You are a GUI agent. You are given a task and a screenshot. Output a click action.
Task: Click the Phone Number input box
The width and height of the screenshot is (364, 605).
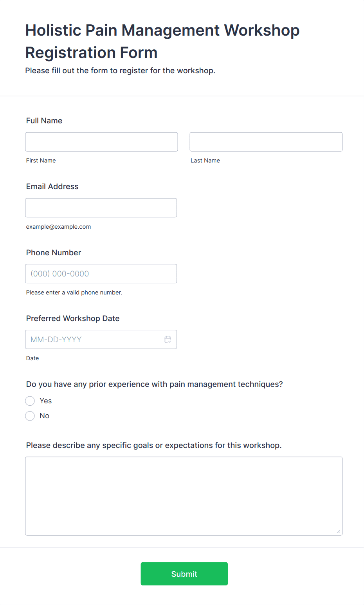click(101, 274)
